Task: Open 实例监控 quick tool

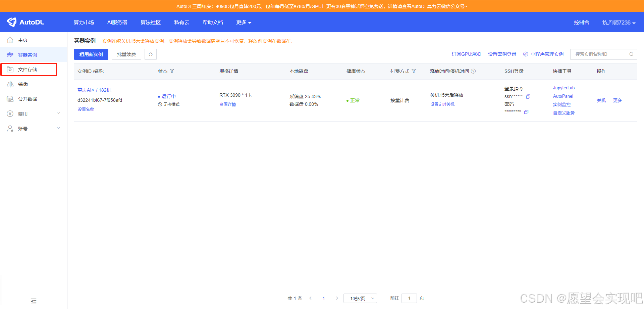Action: pos(562,105)
